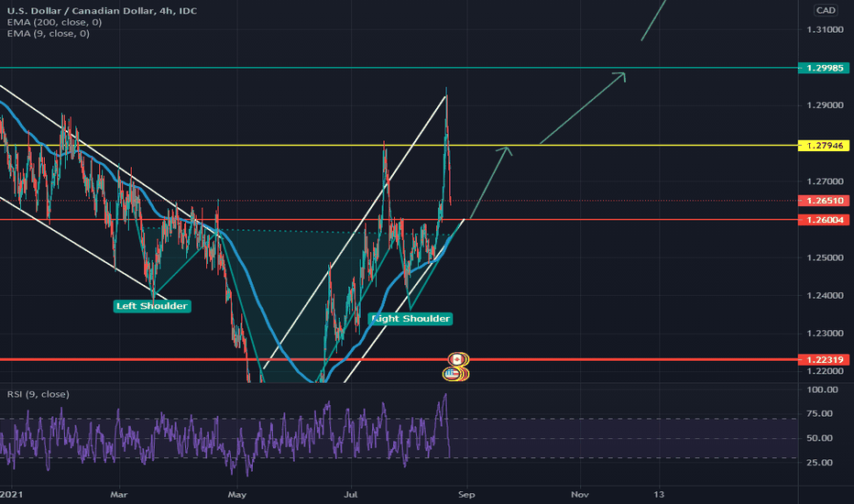Screen dimensions: 854x504
Task: Click the CAD currency button
Action: [x=826, y=10]
